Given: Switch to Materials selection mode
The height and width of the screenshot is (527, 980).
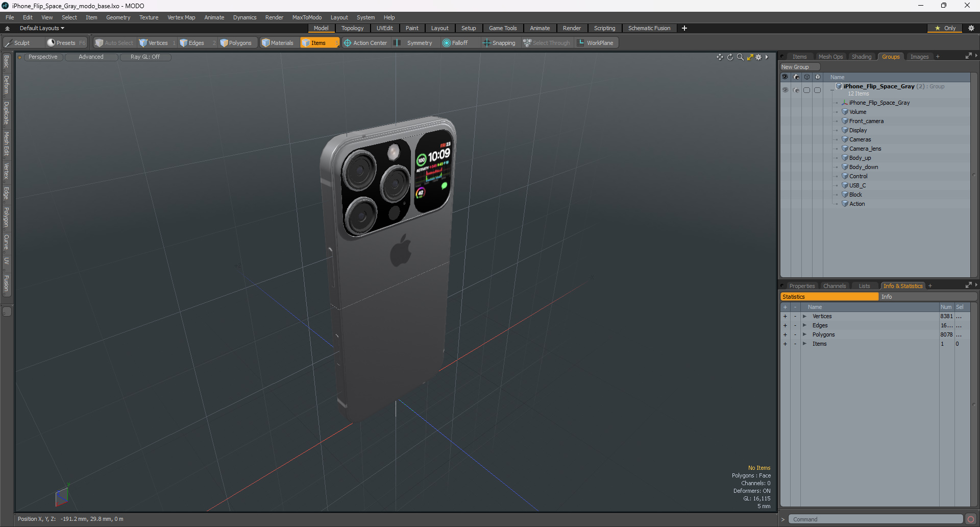Looking at the screenshot, I should tap(278, 43).
